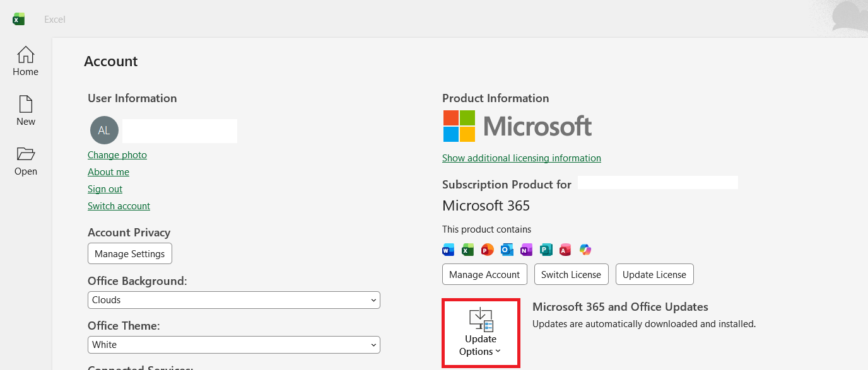Image resolution: width=868 pixels, height=370 pixels.
Task: Click the Access app icon
Action: pyautogui.click(x=565, y=250)
